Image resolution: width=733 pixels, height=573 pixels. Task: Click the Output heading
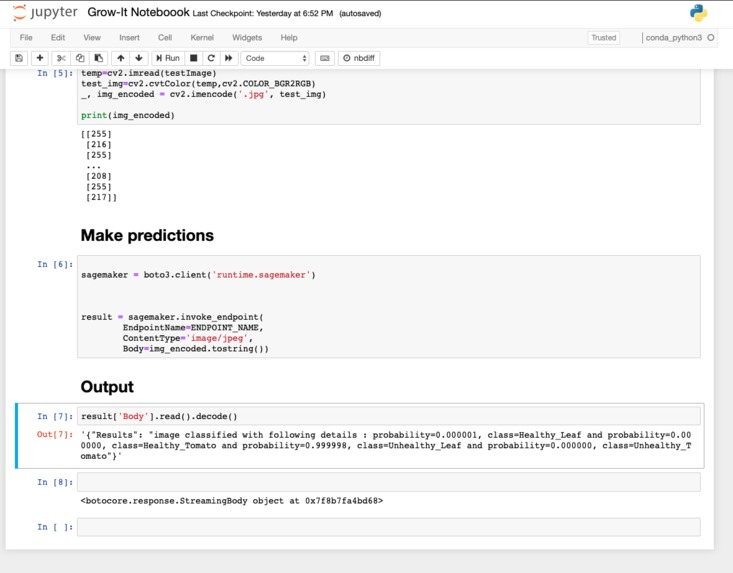(107, 387)
